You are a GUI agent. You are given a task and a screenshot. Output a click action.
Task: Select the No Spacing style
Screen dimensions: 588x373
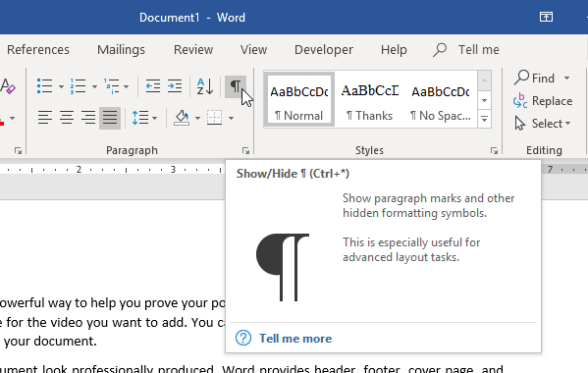[x=440, y=99]
